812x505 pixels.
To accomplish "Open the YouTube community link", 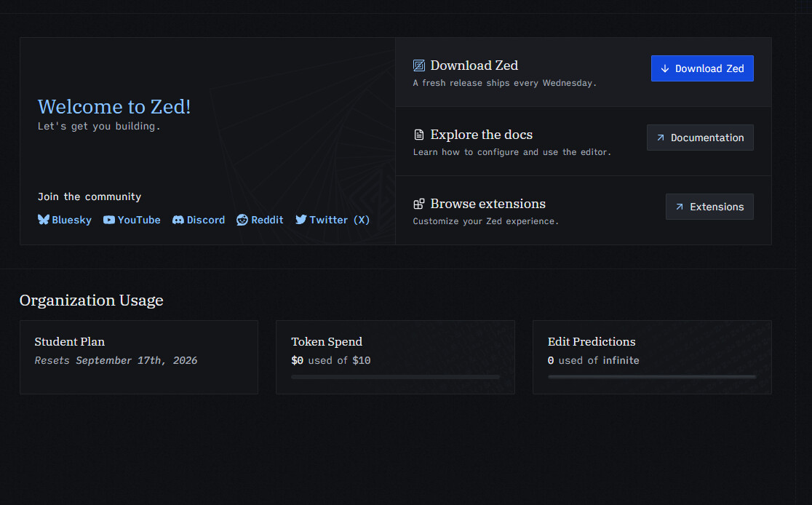I will 139,220.
